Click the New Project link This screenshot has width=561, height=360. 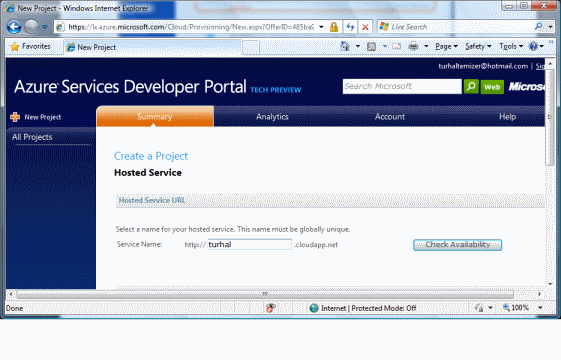click(43, 117)
